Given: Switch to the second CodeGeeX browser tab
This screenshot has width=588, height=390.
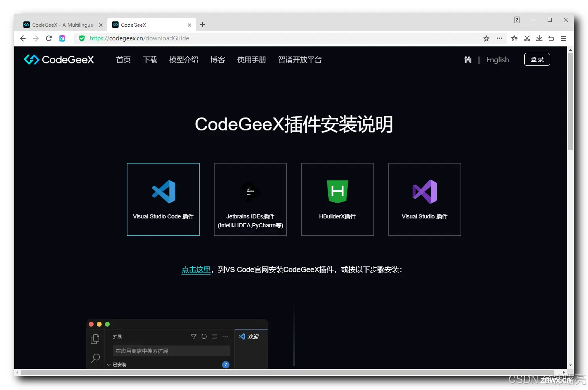Looking at the screenshot, I should (x=152, y=25).
